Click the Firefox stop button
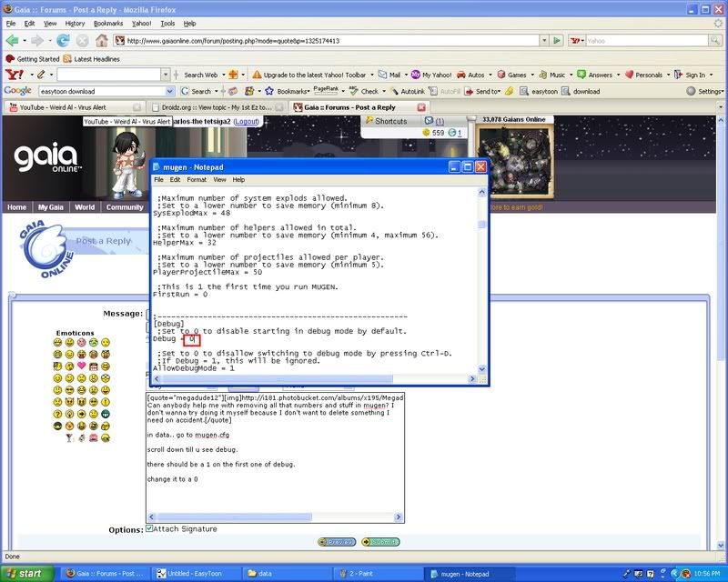This screenshot has height=582, width=728. (x=82, y=41)
